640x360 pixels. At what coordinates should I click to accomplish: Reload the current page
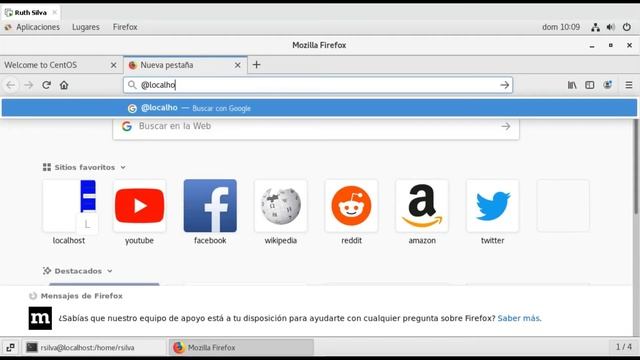tap(46, 85)
